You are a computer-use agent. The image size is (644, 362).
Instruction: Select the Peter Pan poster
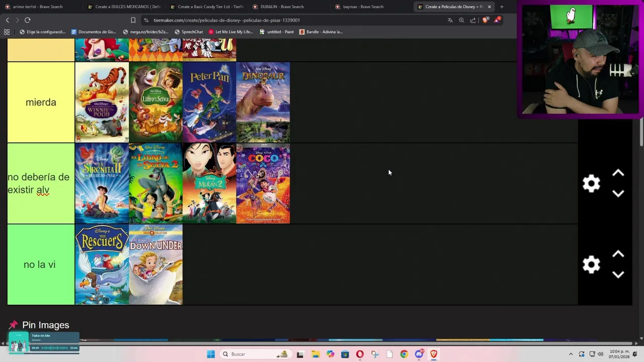click(209, 103)
